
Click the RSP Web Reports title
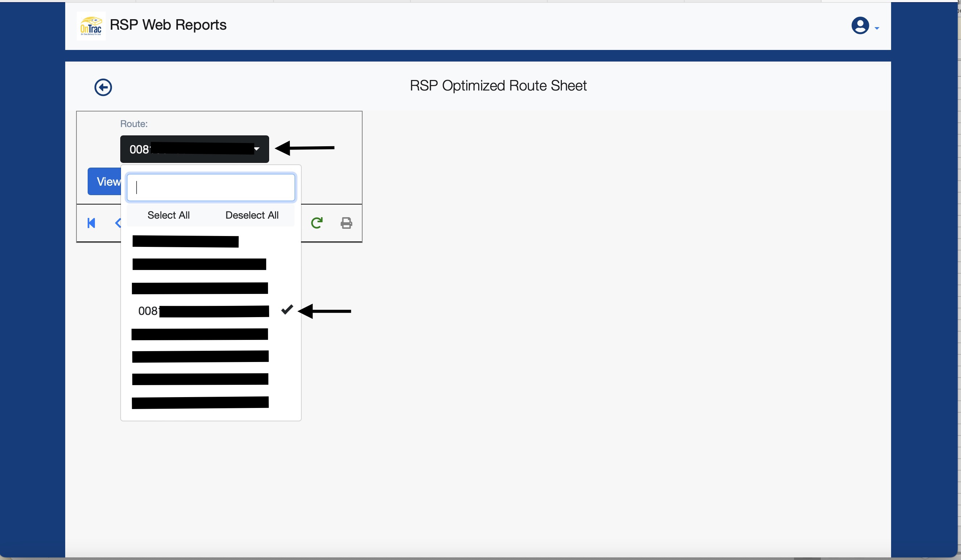pos(168,25)
